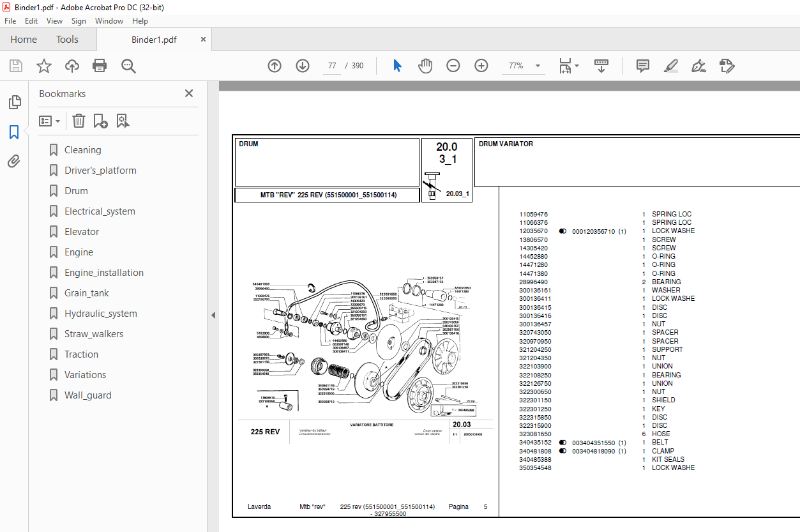800x532 pixels.
Task: Open the Grain_tank bookmark
Action: point(87,293)
